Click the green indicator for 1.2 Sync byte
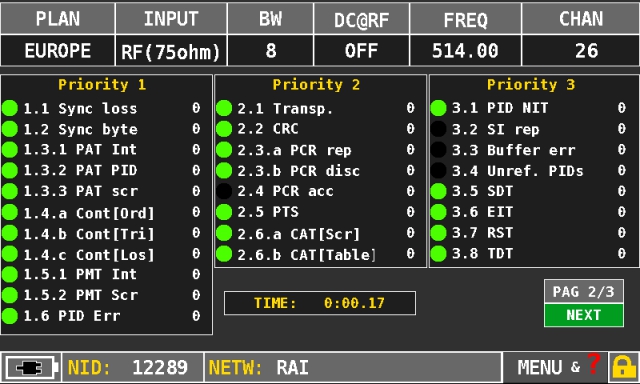 [10, 129]
